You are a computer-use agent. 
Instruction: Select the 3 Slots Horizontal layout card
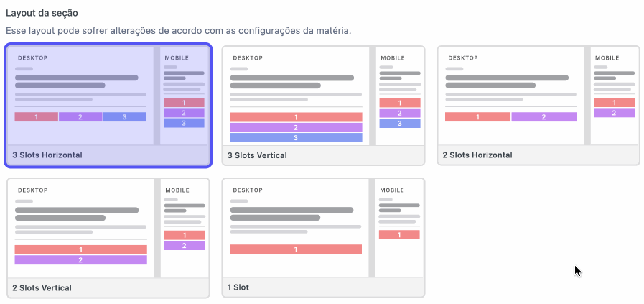108,106
